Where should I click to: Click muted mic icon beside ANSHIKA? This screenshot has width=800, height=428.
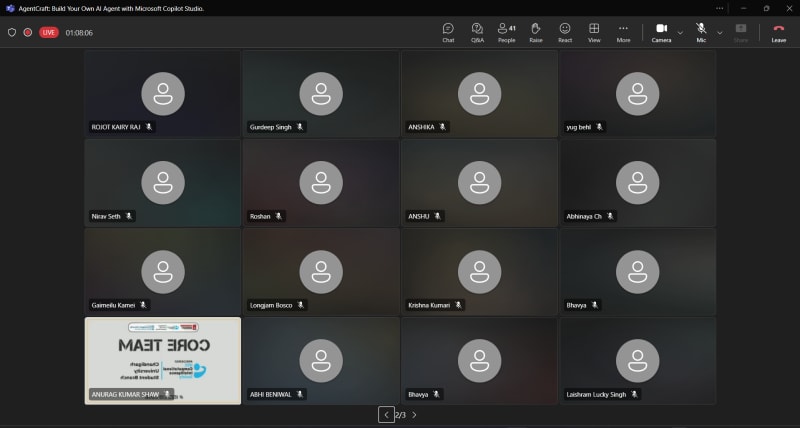(442, 127)
